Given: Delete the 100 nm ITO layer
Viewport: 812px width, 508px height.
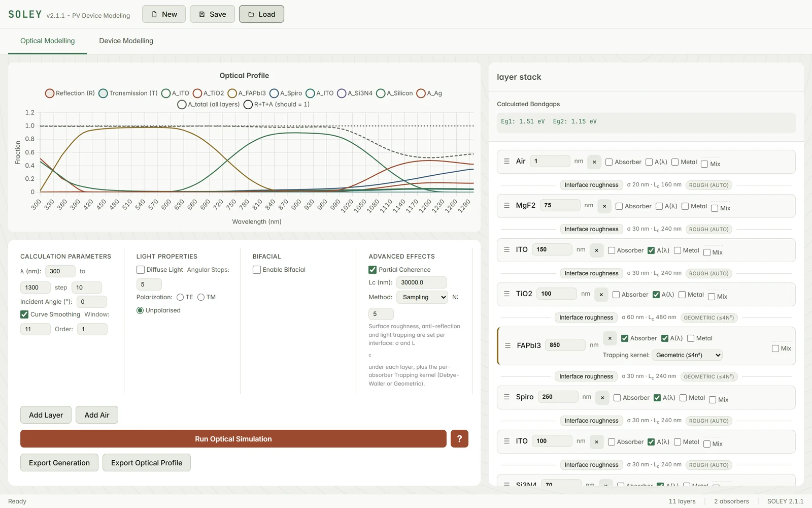Looking at the screenshot, I should click(596, 442).
